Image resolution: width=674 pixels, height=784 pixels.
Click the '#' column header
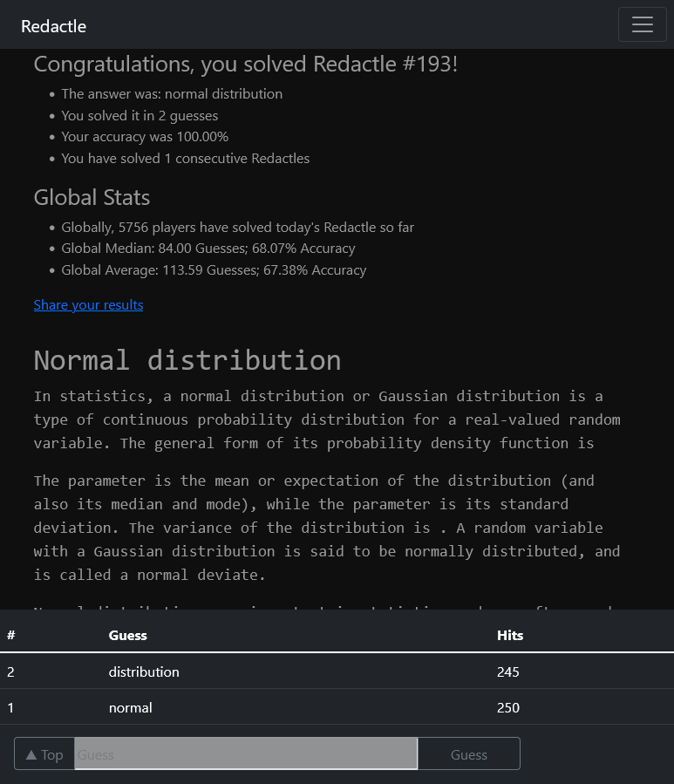tap(11, 635)
